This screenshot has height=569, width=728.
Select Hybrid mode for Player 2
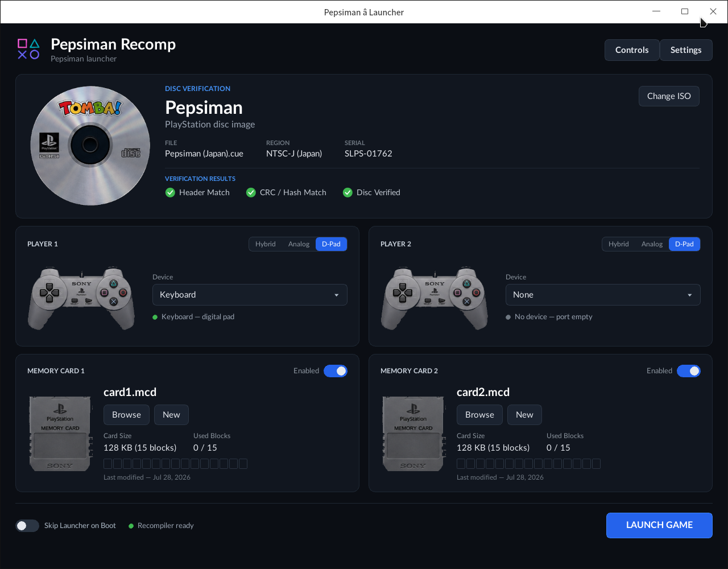[x=619, y=244]
